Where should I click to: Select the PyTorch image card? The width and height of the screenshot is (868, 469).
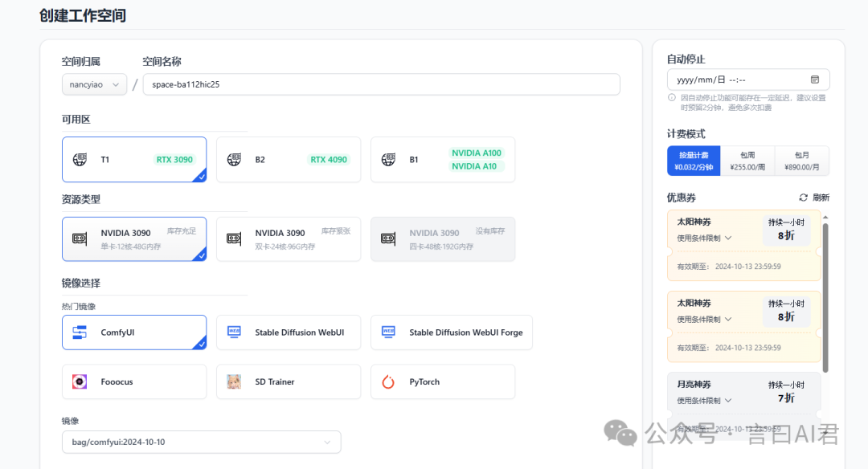click(443, 381)
